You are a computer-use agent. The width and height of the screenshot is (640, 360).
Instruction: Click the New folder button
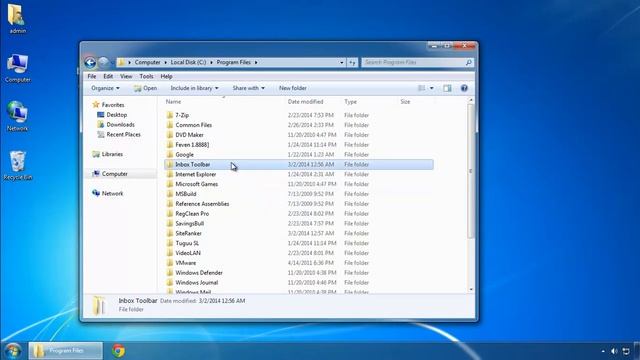coord(293,88)
